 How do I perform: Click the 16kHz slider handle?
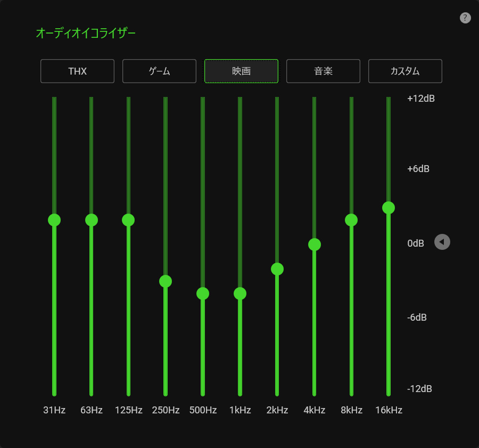click(x=389, y=208)
